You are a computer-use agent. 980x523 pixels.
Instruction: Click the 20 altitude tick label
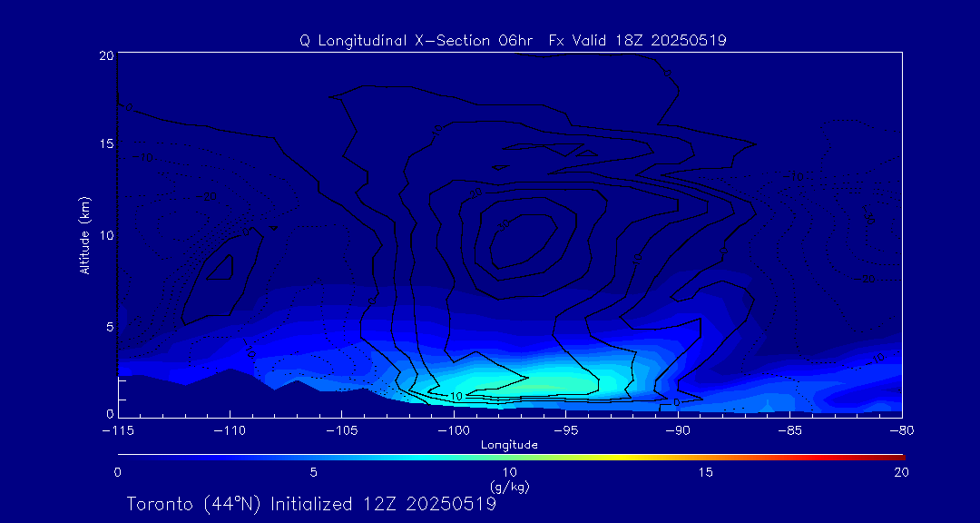[105, 55]
